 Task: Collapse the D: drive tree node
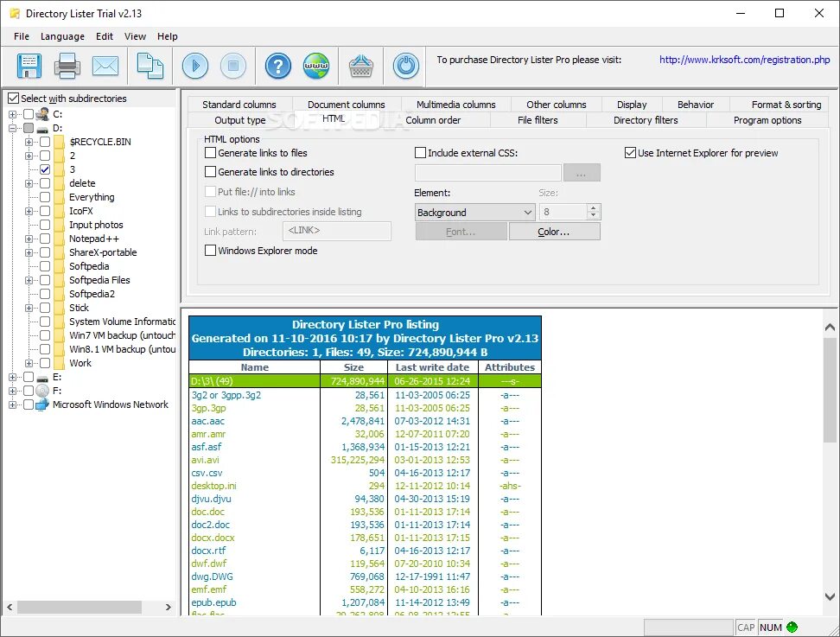(12, 128)
